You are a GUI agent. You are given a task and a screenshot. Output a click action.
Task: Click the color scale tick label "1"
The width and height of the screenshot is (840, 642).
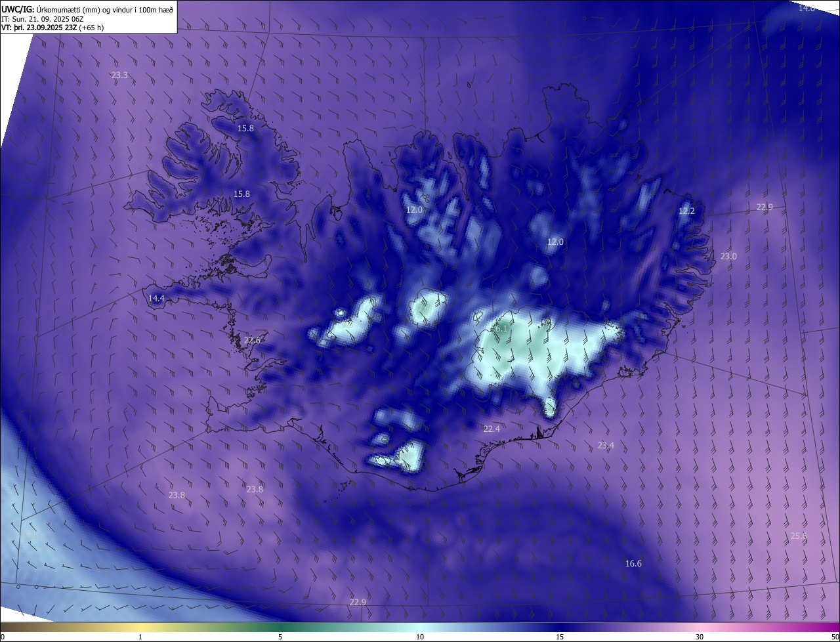[140, 637]
